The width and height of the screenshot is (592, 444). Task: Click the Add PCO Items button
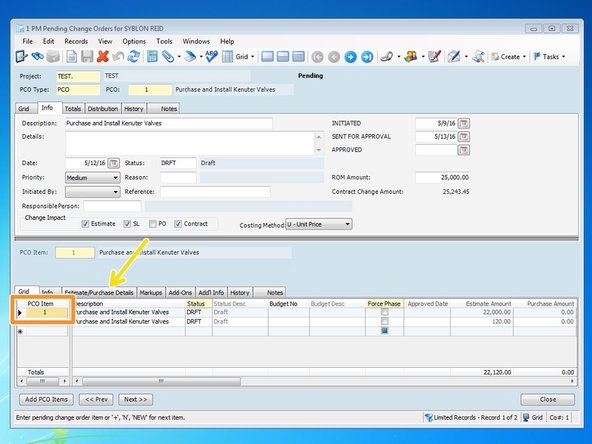pos(46,399)
